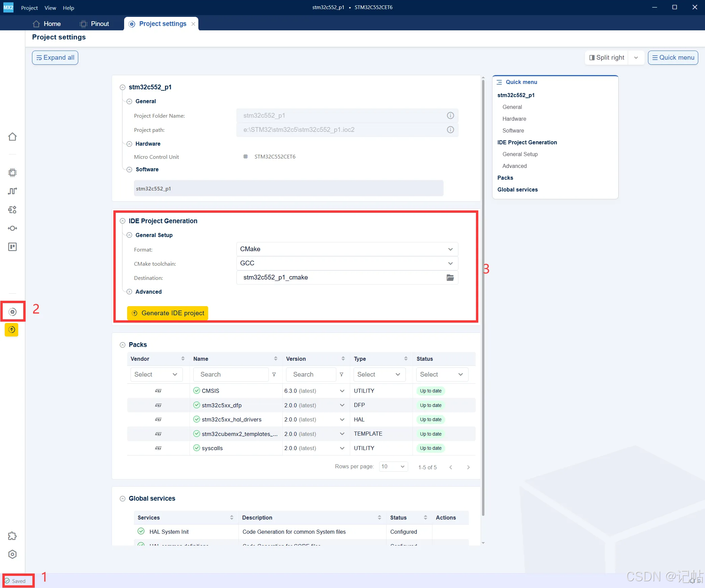
Task: Click the Name column filter funnel icon
Action: tap(274, 375)
